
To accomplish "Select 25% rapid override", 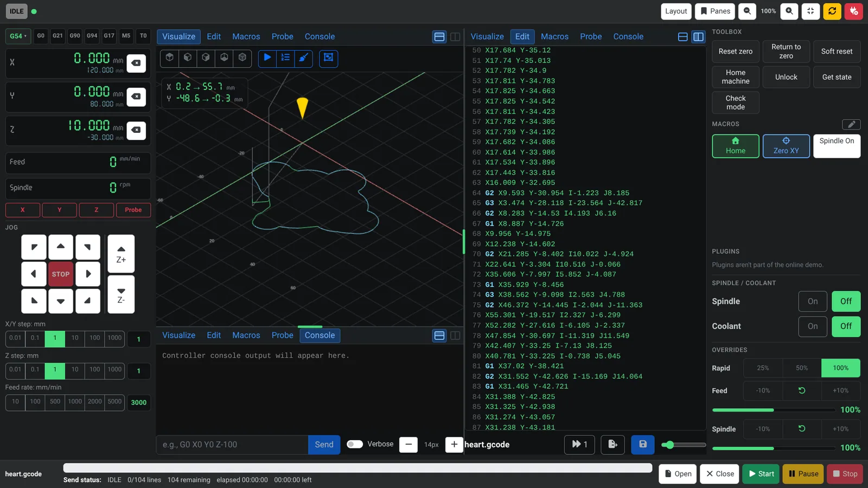I will point(763,368).
